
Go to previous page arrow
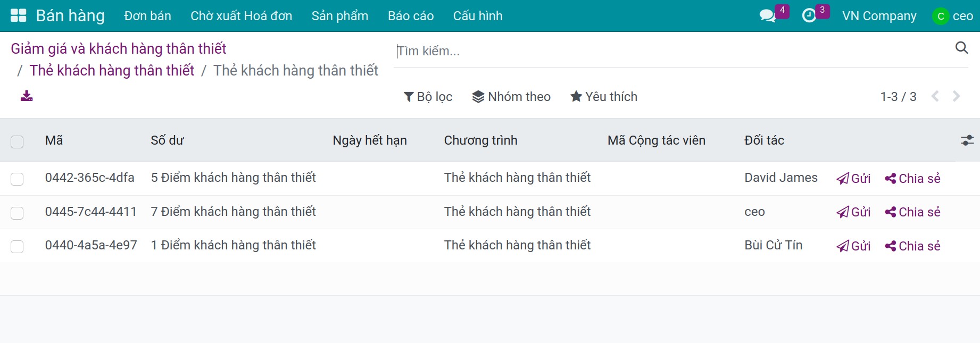tap(935, 96)
